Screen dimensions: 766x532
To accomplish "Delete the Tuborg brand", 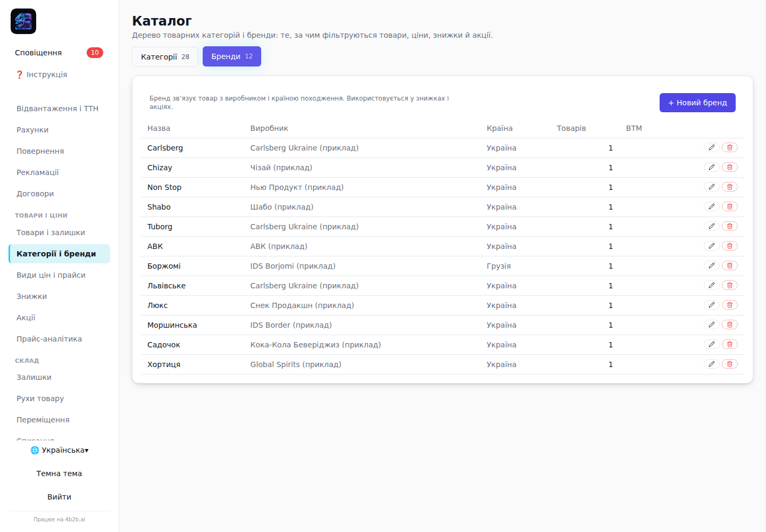I will pyautogui.click(x=730, y=226).
